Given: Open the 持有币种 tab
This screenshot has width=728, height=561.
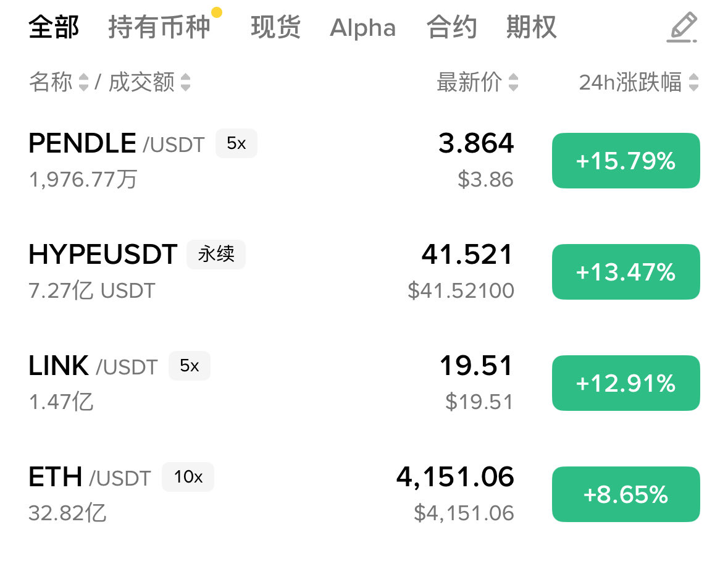Looking at the screenshot, I should (x=159, y=28).
